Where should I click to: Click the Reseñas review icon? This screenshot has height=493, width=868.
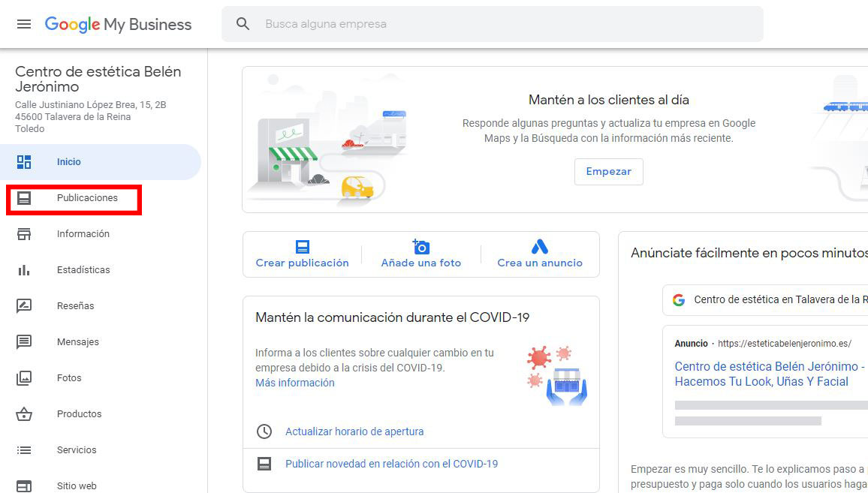24,306
